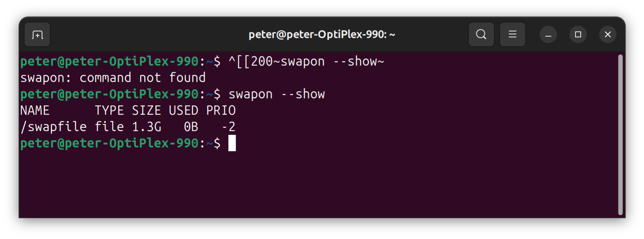Minimize the terminal window
Image resolution: width=644 pixels, height=239 pixels.
pos(548,35)
